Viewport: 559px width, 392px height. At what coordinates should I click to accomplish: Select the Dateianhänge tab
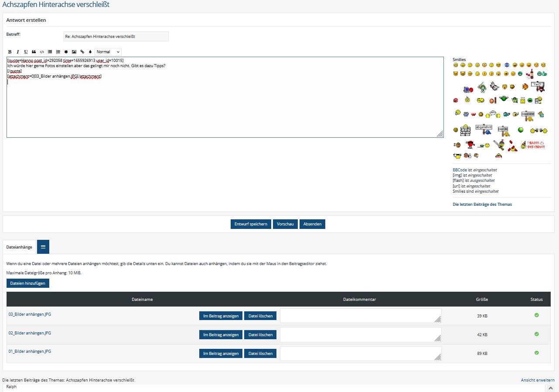[x=19, y=247]
